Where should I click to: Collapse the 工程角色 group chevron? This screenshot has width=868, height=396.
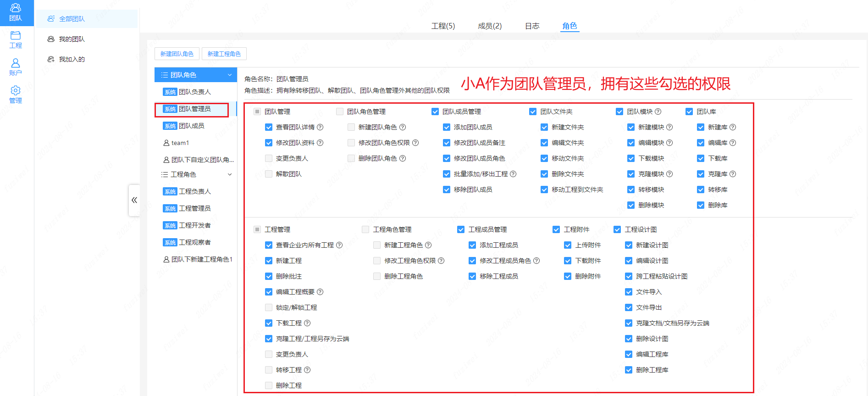(x=230, y=174)
